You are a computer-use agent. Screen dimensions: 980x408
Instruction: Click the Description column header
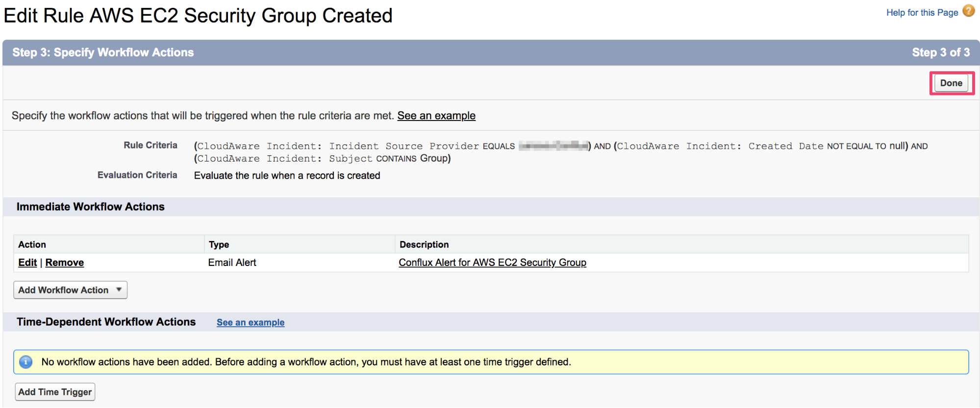click(x=424, y=244)
